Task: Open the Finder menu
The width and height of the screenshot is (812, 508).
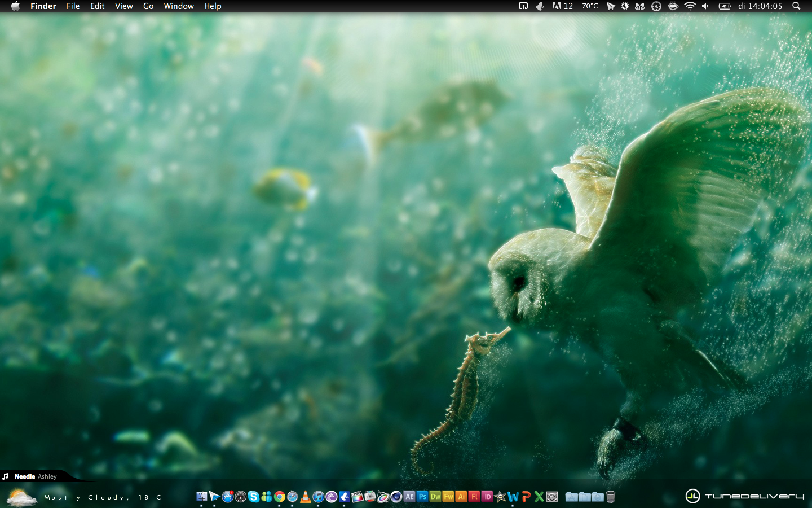Action: [x=43, y=6]
